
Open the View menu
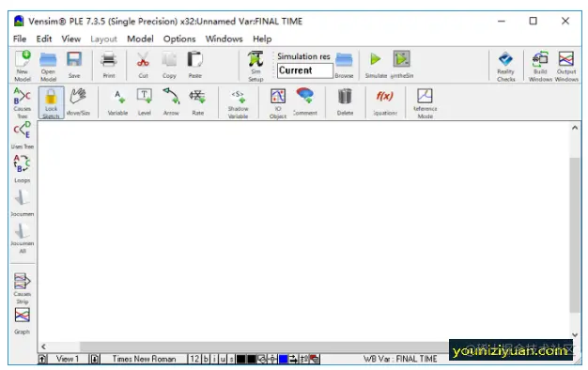(x=70, y=39)
